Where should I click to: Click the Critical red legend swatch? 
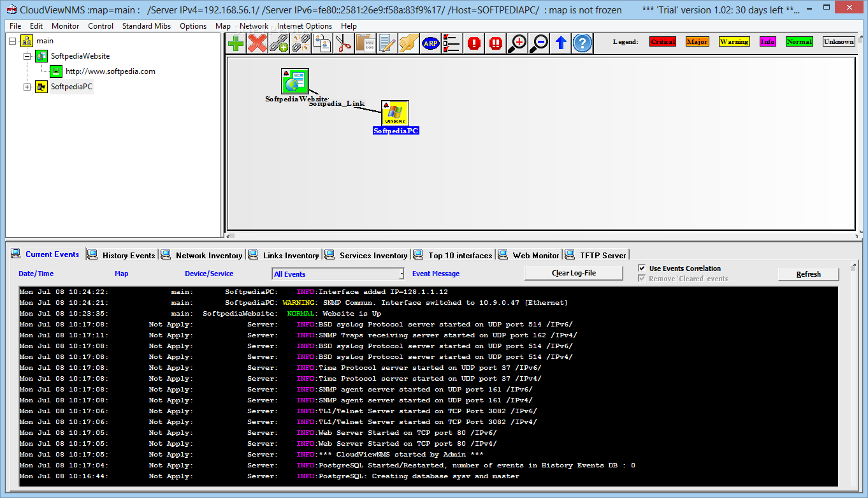663,41
